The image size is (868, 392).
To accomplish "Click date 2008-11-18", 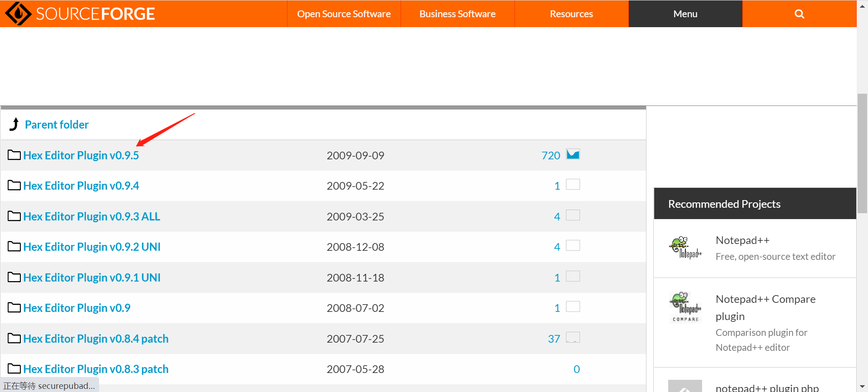I will click(355, 277).
